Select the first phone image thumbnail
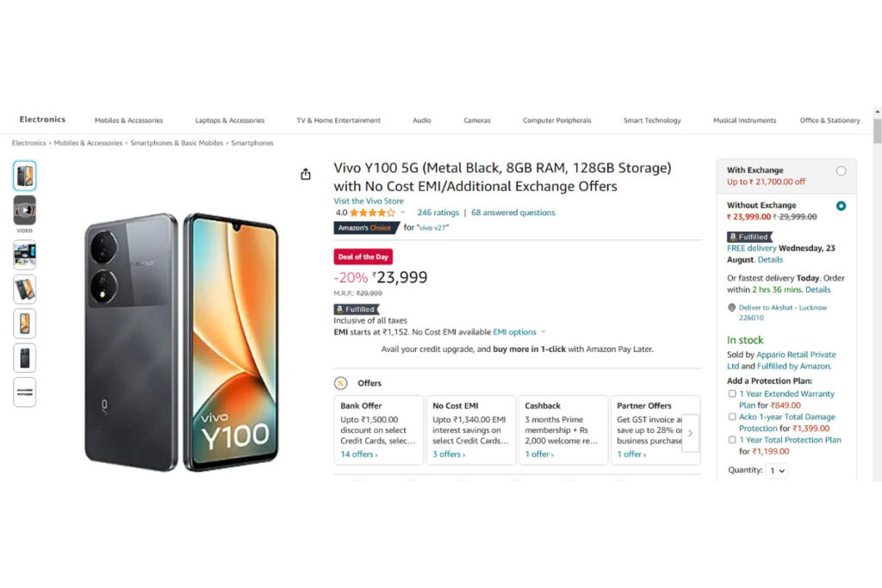This screenshot has height=588, width=882. point(25,176)
